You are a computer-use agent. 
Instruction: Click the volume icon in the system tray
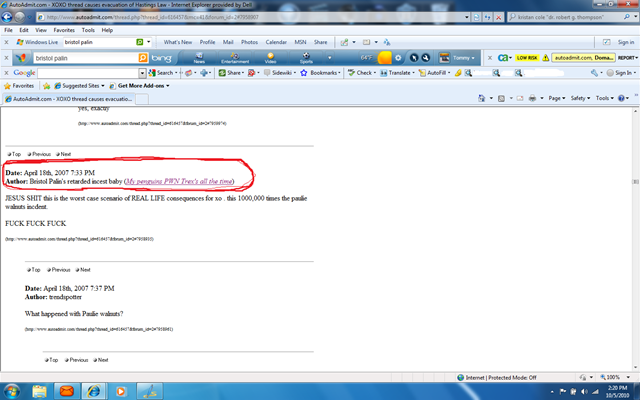click(584, 391)
